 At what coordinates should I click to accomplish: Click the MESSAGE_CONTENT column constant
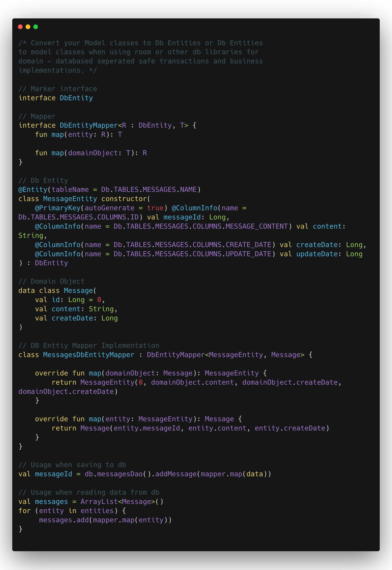256,226
